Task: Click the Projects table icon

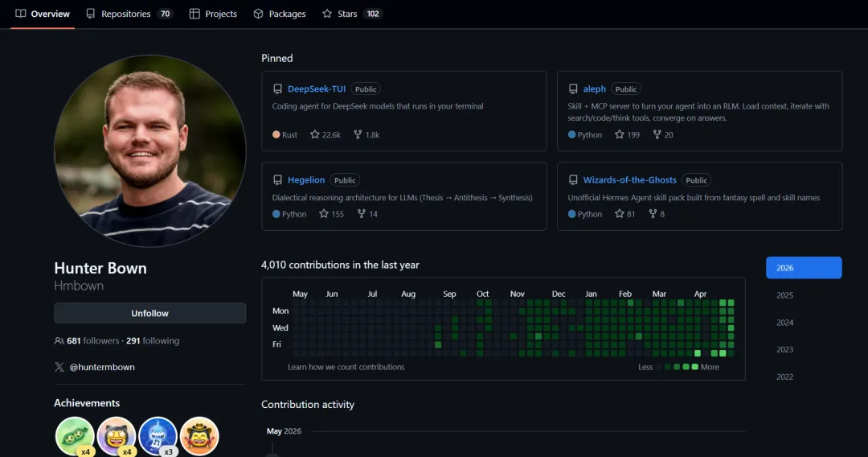Action: coord(194,14)
